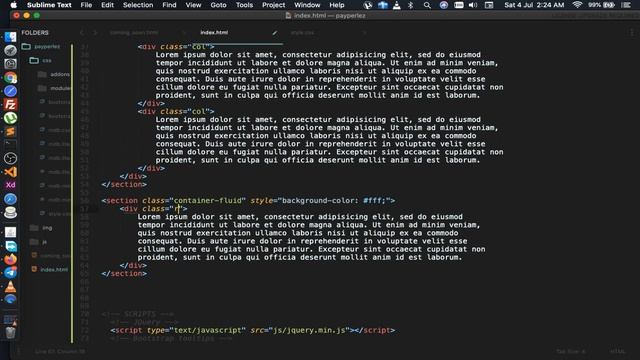The image size is (640, 360).
Task: Open the Selection menu
Action: (x=138, y=5)
